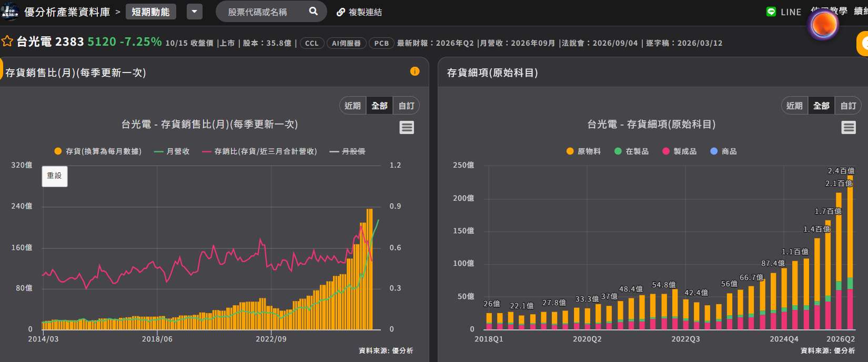Click 月營收：2026年09月 text
868x362 pixels.
pyautogui.click(x=518, y=43)
